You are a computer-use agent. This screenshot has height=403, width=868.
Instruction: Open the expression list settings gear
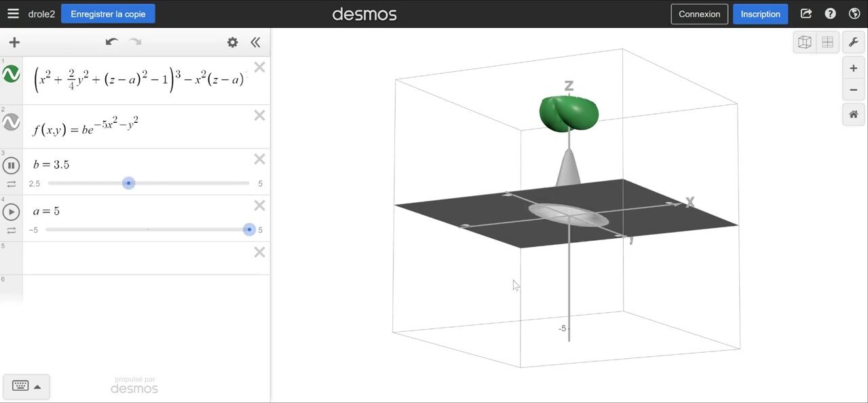point(233,43)
